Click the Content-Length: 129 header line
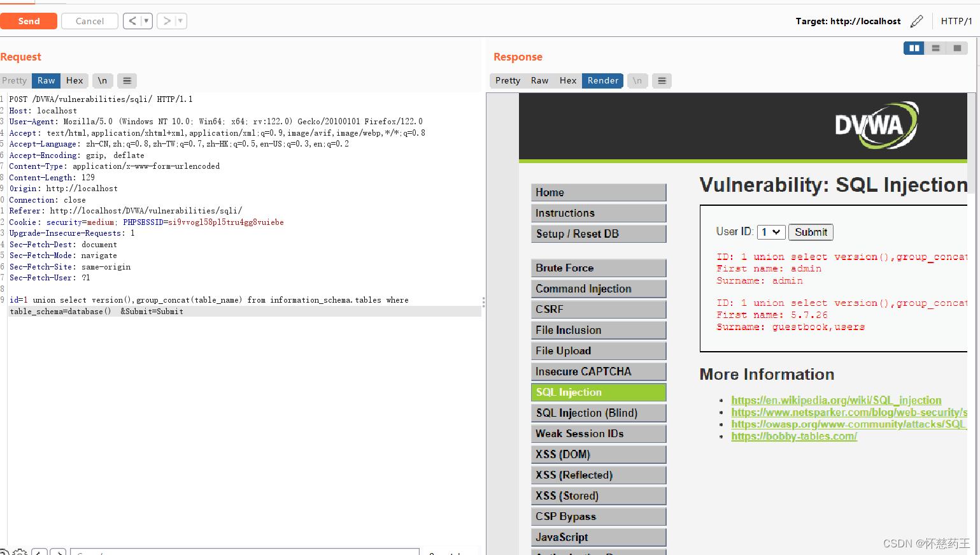980x555 pixels. point(52,178)
